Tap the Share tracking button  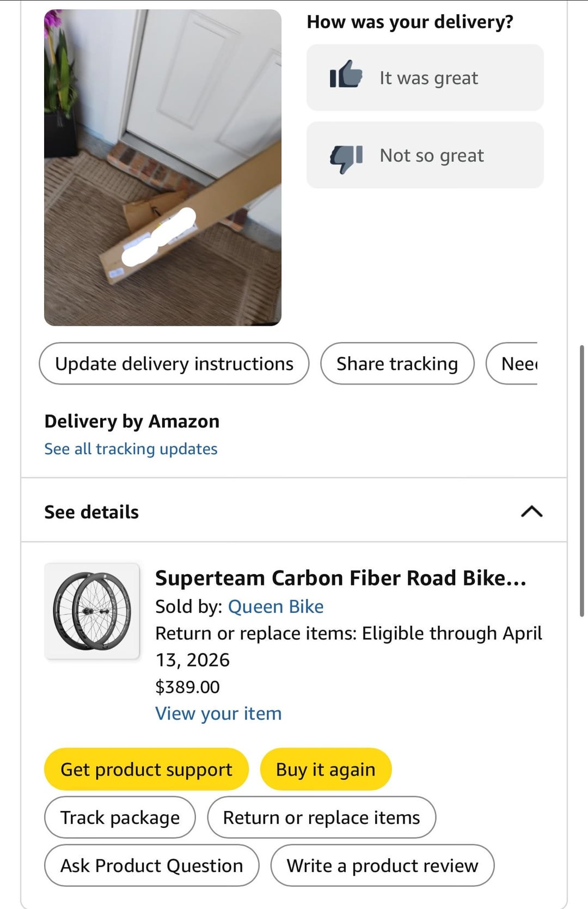pos(397,363)
